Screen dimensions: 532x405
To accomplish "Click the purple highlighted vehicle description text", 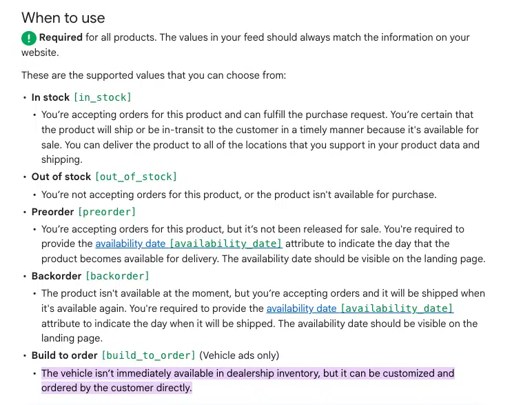I will 247,380.
